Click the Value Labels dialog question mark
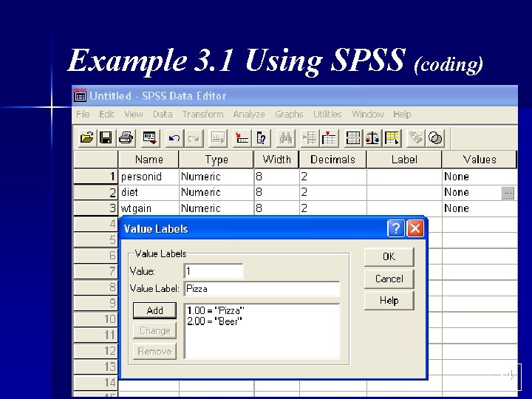Image resolution: width=532 pixels, height=399 pixels. [395, 228]
